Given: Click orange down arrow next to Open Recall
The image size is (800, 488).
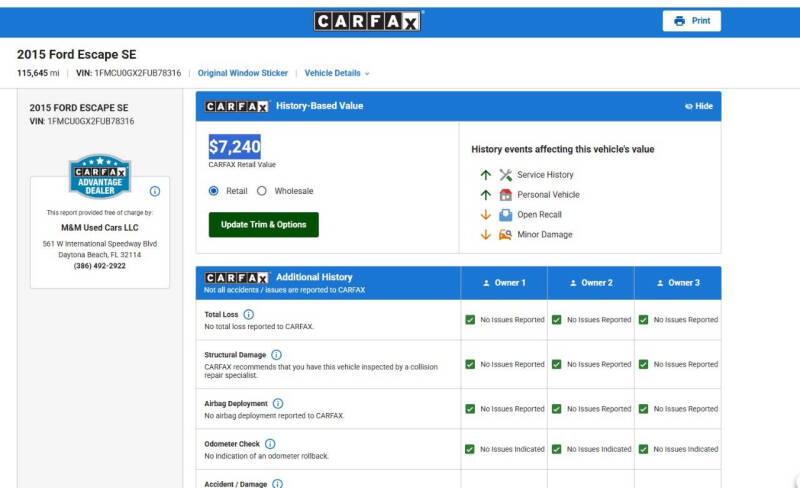Looking at the screenshot, I should point(486,215).
